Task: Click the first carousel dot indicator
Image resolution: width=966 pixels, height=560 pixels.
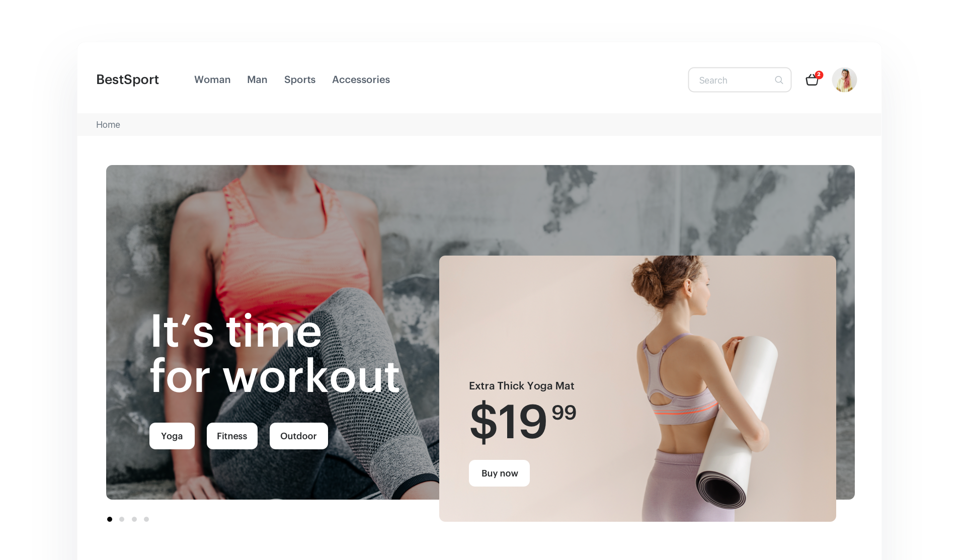Action: tap(109, 519)
